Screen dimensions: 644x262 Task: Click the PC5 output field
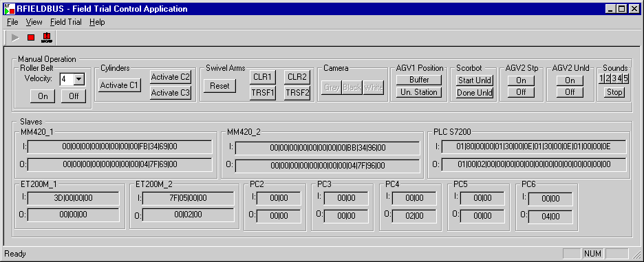click(x=482, y=216)
